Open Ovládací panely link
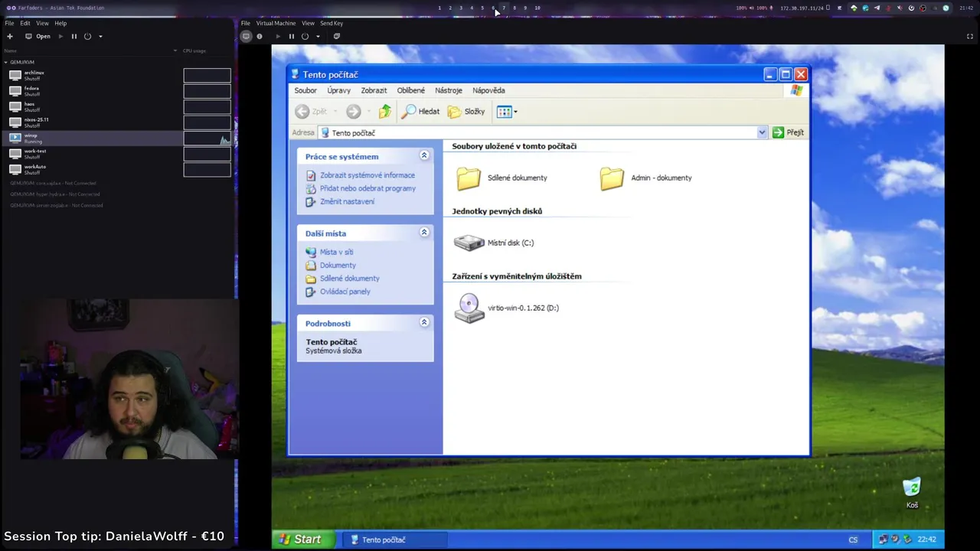980x551 pixels. click(x=345, y=292)
